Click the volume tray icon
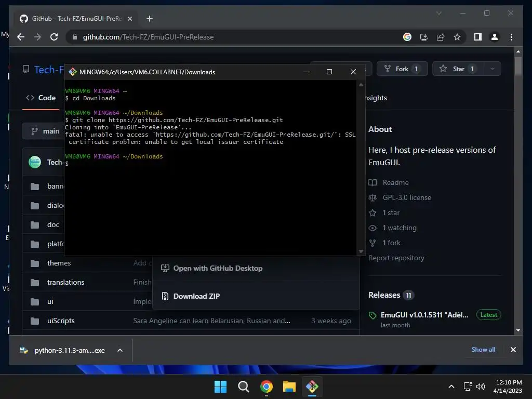This screenshot has width=532, height=399. tap(481, 387)
